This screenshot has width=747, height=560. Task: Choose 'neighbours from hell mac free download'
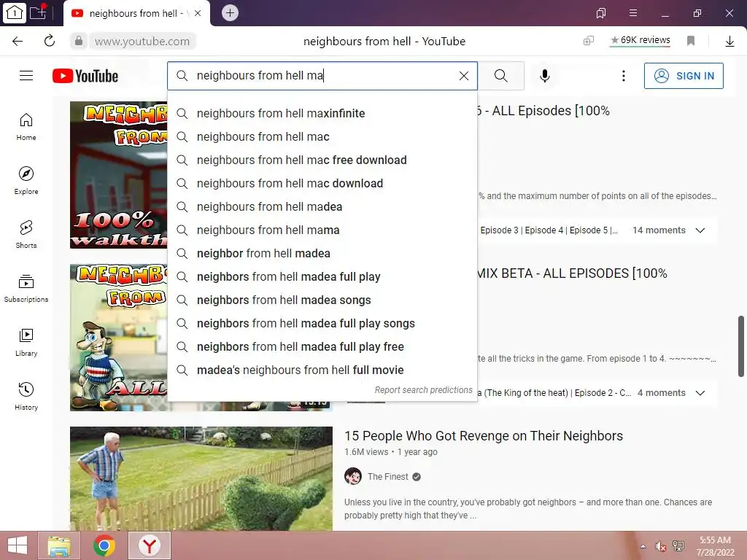coord(322,160)
